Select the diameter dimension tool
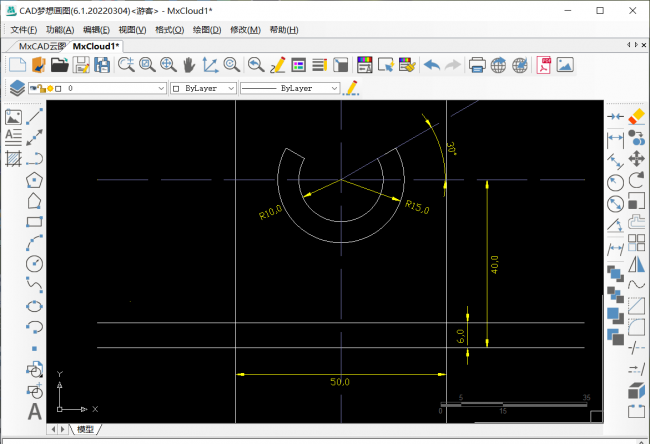650x444 pixels. tap(615, 204)
